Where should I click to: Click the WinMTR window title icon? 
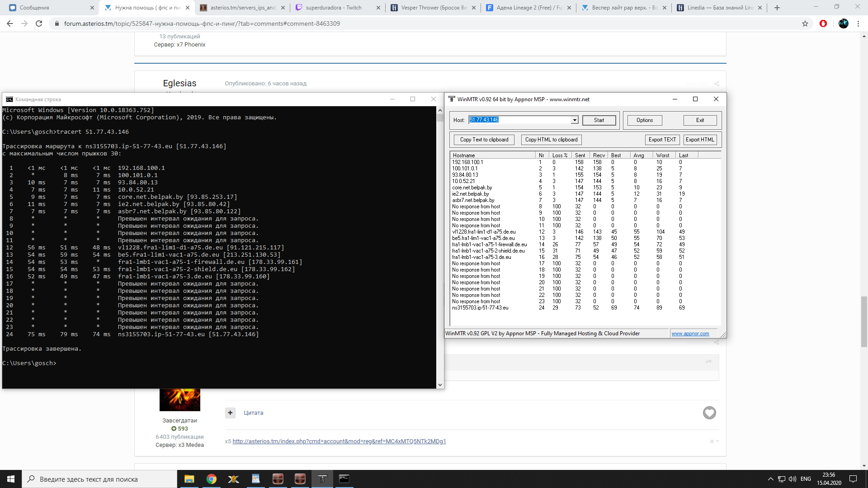click(451, 99)
